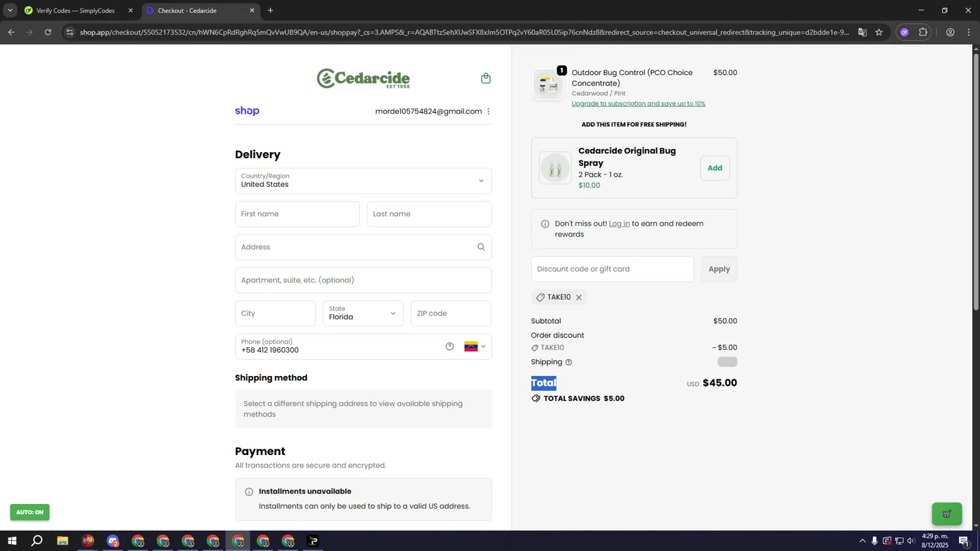
Task: Click Upgrade to subscription link
Action: (638, 104)
